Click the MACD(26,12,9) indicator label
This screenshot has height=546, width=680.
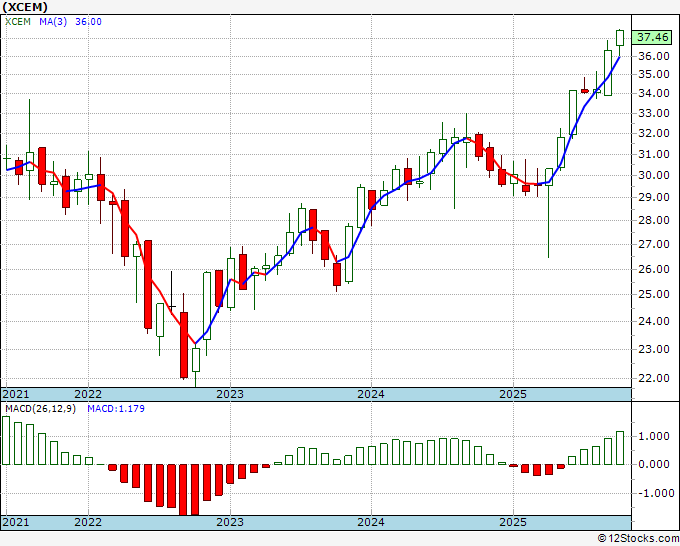(x=40, y=409)
